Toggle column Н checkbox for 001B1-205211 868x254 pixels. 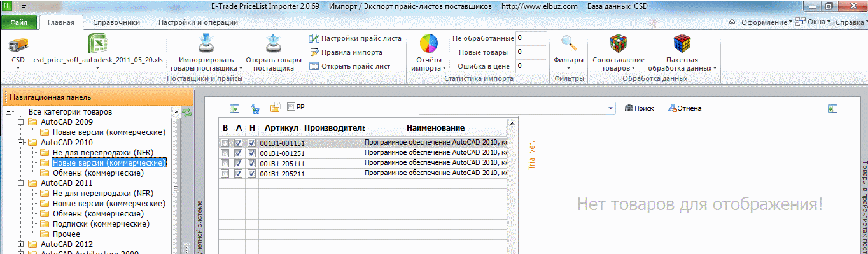pyautogui.click(x=251, y=173)
